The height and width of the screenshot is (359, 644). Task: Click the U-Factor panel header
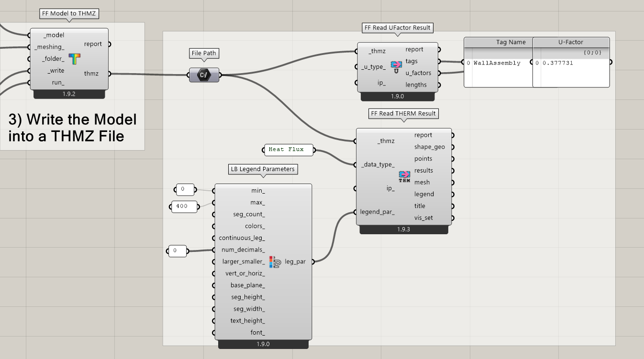pos(571,42)
